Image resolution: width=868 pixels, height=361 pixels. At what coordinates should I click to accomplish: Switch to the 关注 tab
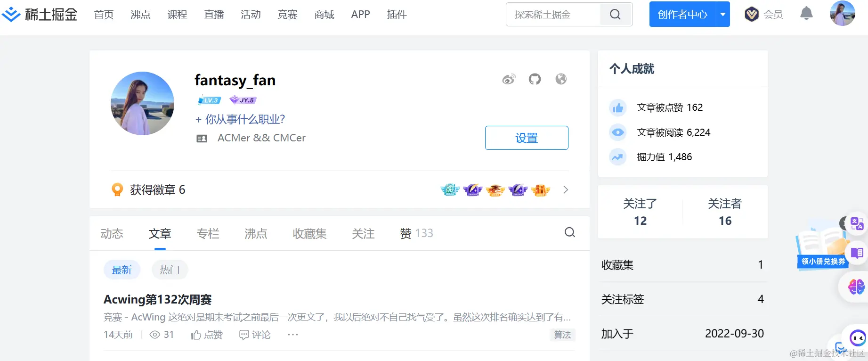coord(363,234)
